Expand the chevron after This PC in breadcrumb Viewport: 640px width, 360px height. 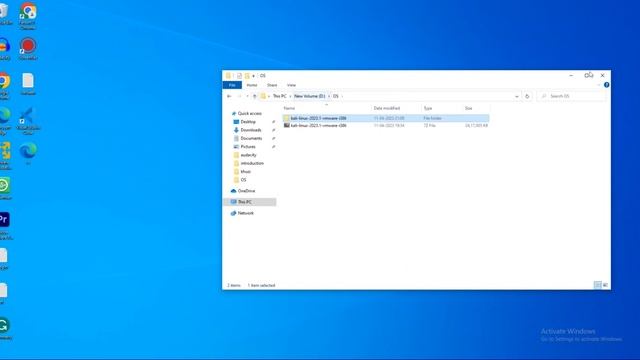[290, 96]
